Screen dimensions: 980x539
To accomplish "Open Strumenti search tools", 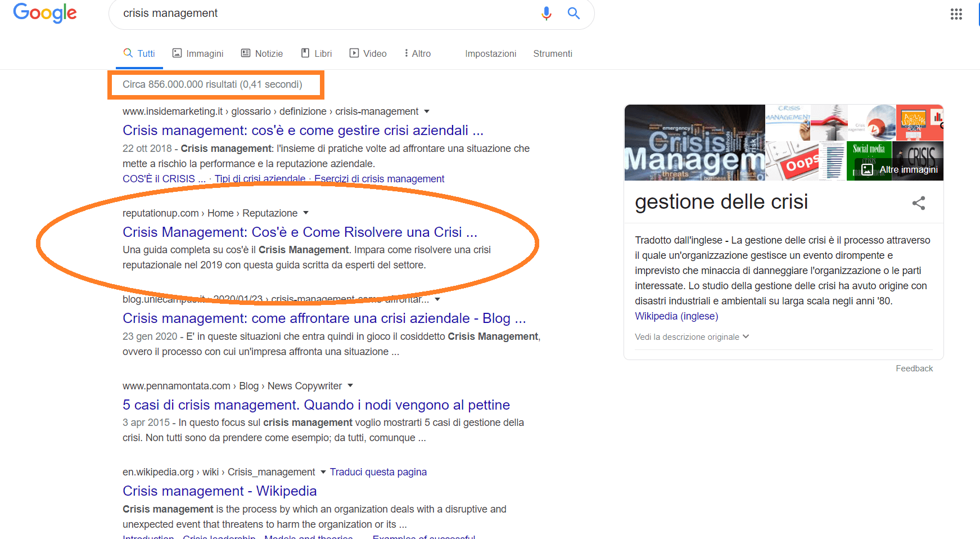I will pos(552,53).
